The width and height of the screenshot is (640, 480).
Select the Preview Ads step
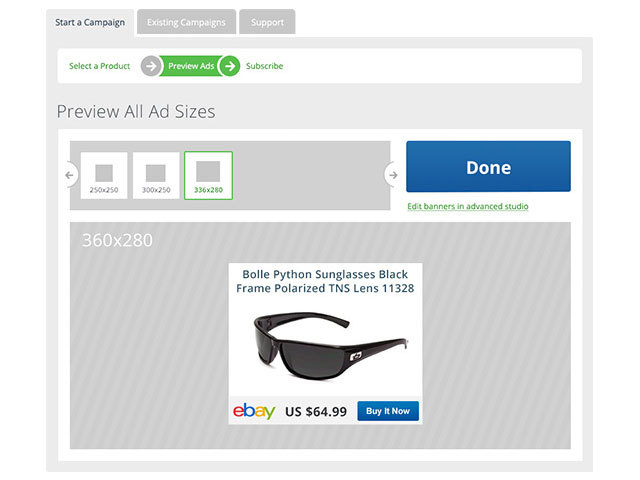pos(191,66)
